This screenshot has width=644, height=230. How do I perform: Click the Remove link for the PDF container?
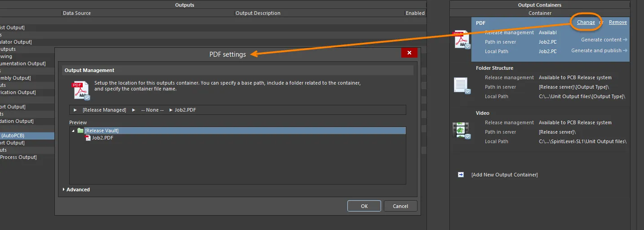618,22
